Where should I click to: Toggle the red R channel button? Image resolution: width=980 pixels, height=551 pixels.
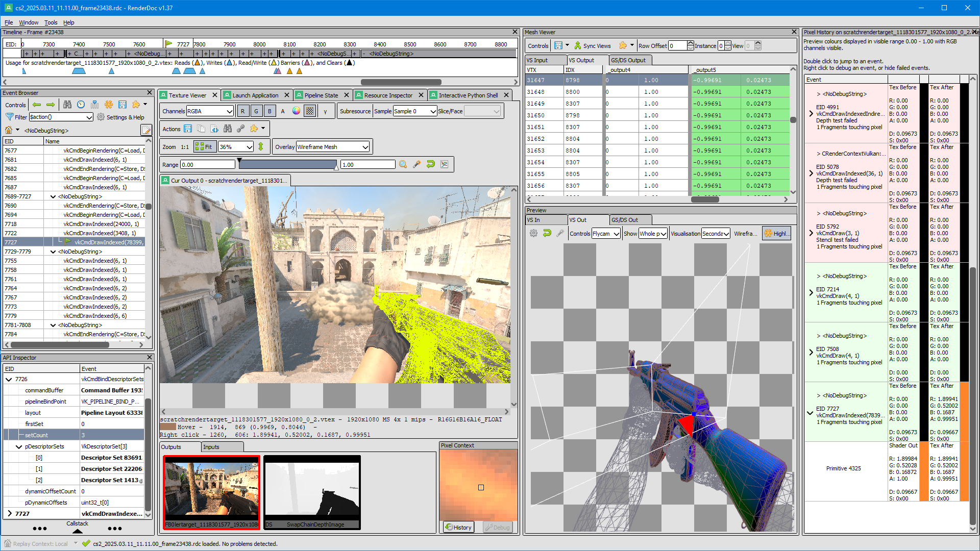[242, 111]
